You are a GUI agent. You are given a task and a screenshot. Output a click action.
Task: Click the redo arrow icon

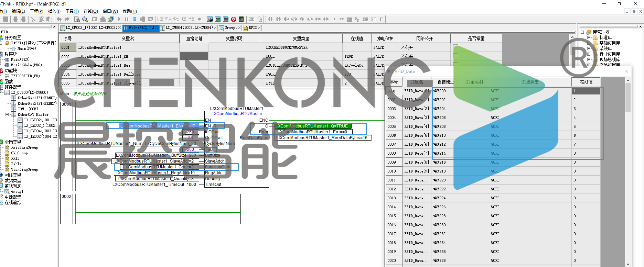click(67, 19)
